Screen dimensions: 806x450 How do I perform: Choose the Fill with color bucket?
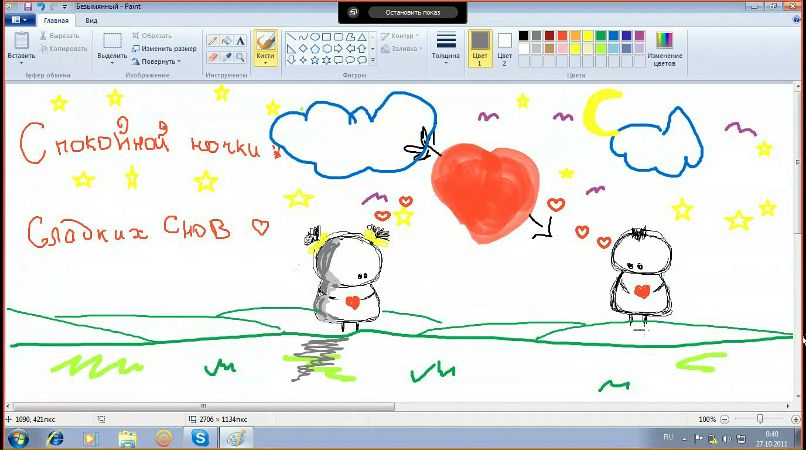(227, 41)
